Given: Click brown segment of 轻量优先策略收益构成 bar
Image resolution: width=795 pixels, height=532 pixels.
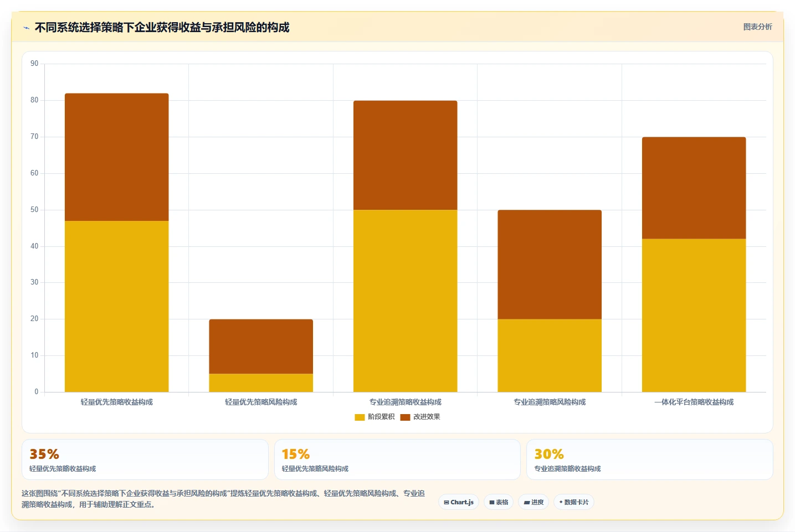Looking at the screenshot, I should click(117, 157).
